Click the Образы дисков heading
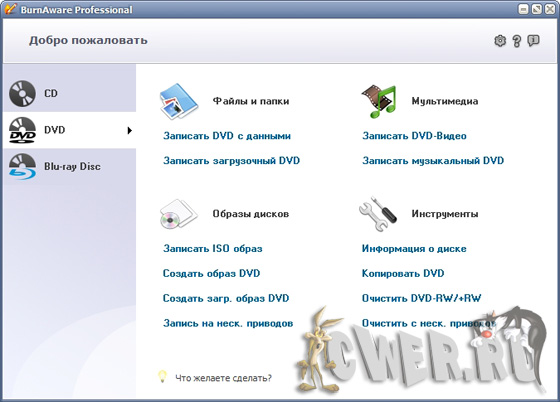The image size is (560, 402). (251, 214)
